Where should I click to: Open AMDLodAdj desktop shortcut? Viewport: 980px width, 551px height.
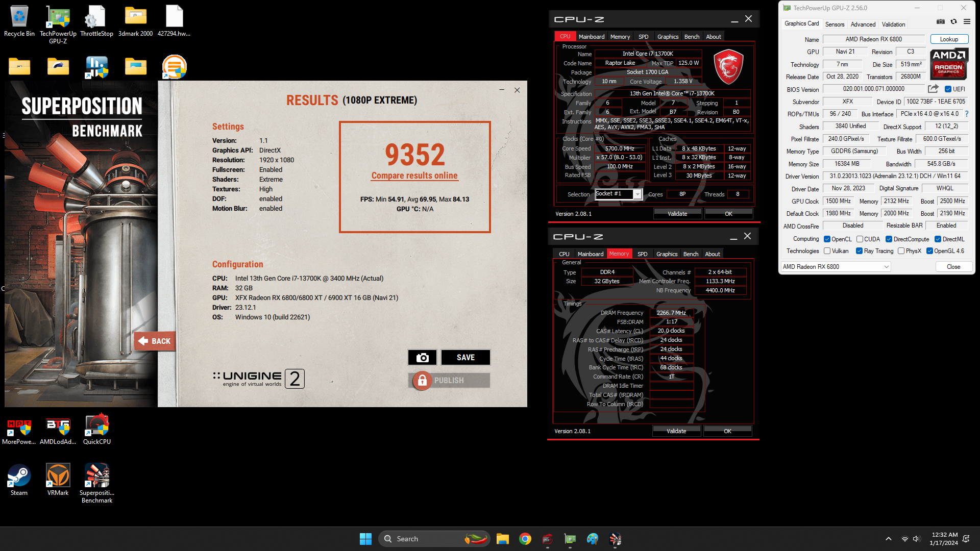tap(58, 431)
